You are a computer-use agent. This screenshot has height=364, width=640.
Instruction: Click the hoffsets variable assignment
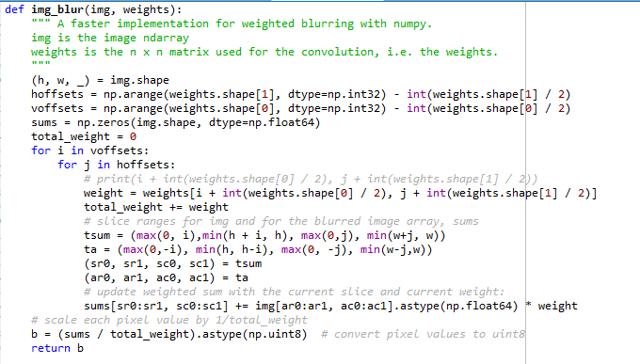pyautogui.click(x=301, y=94)
